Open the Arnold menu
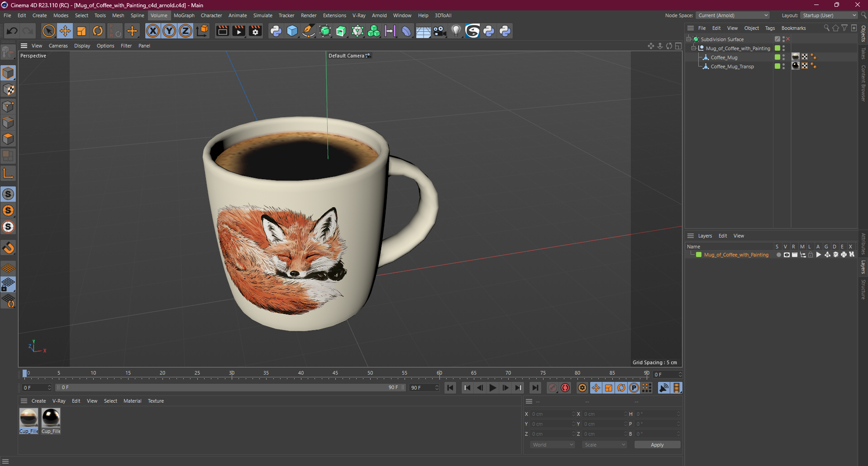 click(379, 15)
